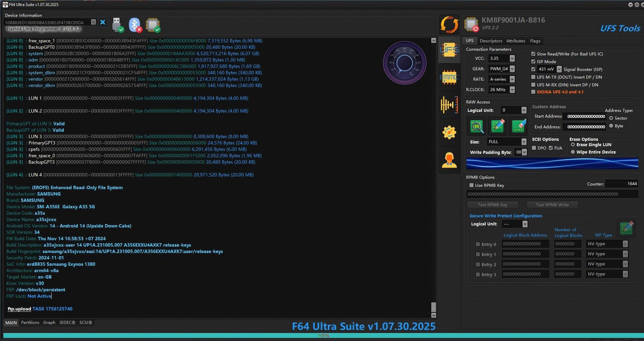Switch to the Attributes tab
This screenshot has width=644, height=341.
(515, 41)
